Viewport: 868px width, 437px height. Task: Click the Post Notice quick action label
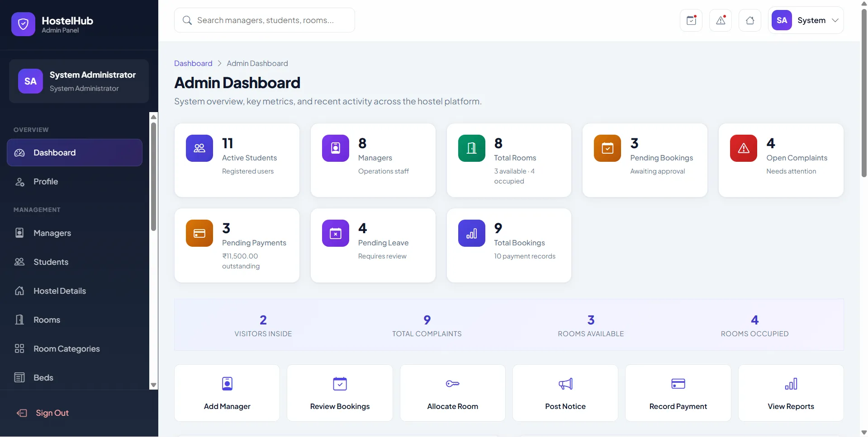[565, 406]
